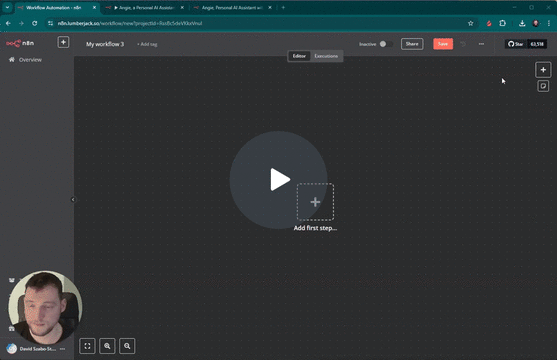Bookmark this page with the star icon

[x=470, y=23]
